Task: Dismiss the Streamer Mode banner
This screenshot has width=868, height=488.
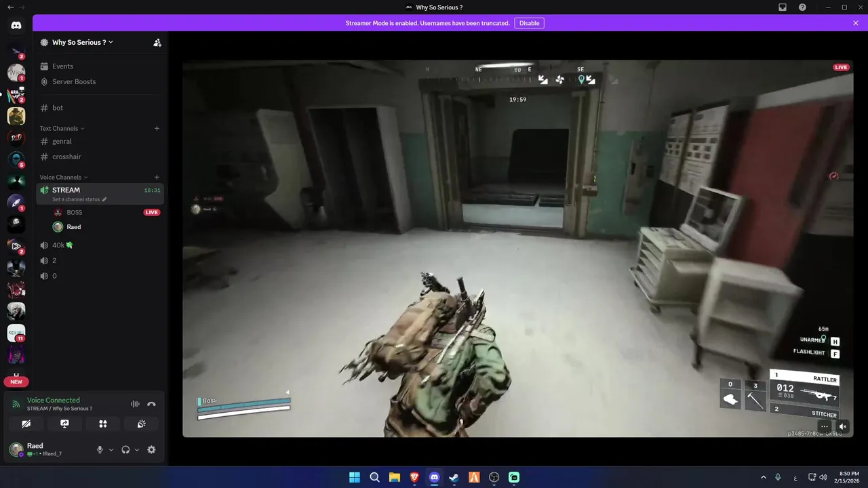Action: point(856,23)
